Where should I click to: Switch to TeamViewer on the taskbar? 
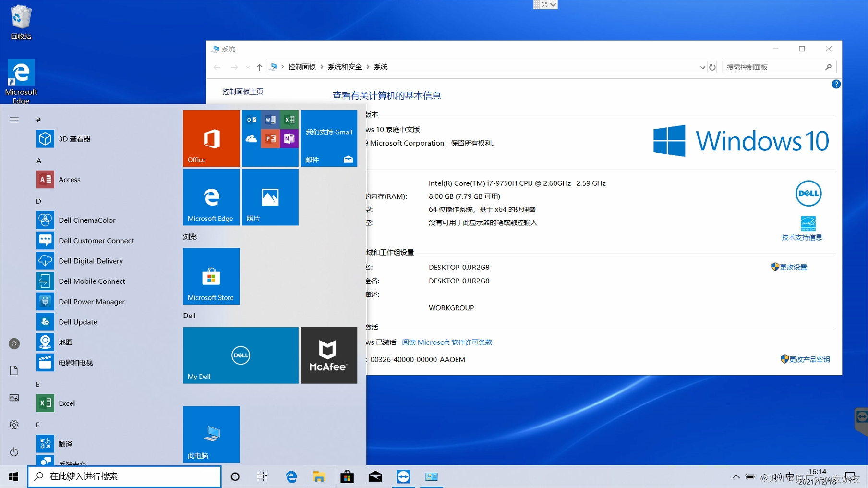click(x=403, y=476)
